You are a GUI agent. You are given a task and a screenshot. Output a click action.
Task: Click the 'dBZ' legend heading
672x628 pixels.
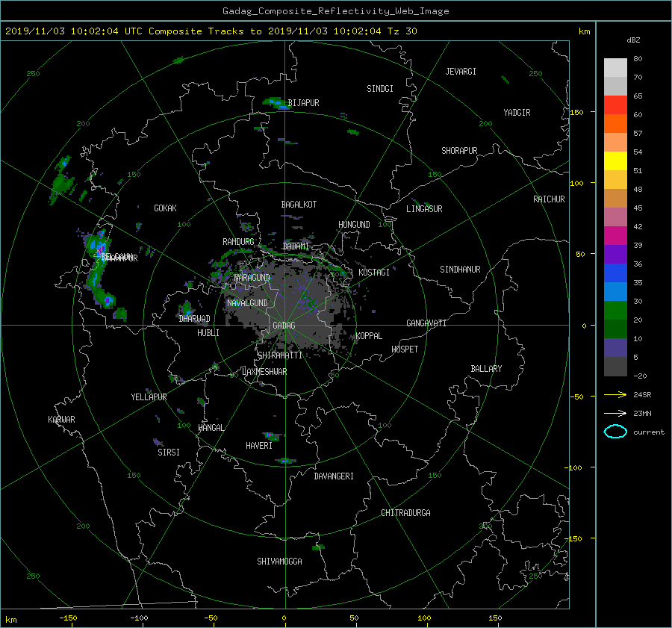633,40
